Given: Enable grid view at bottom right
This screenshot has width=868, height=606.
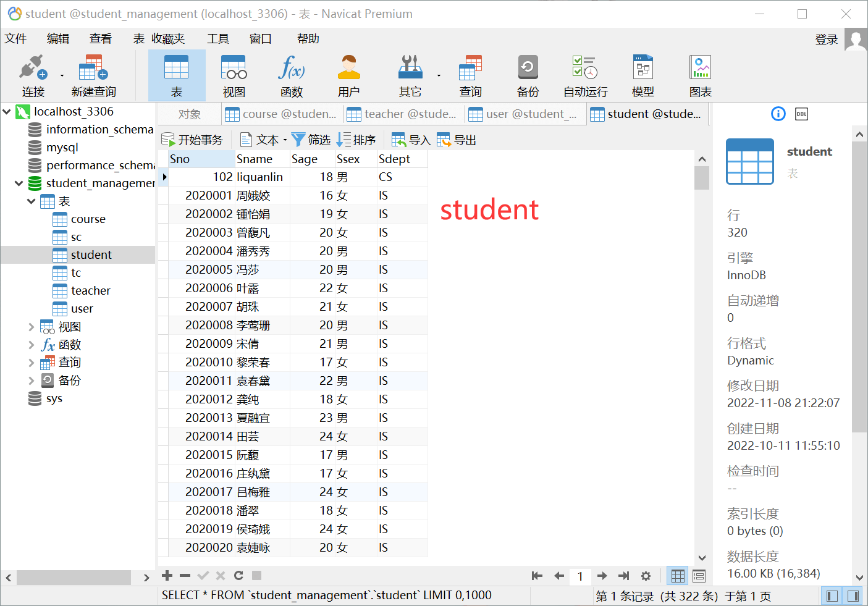Looking at the screenshot, I should [677, 576].
